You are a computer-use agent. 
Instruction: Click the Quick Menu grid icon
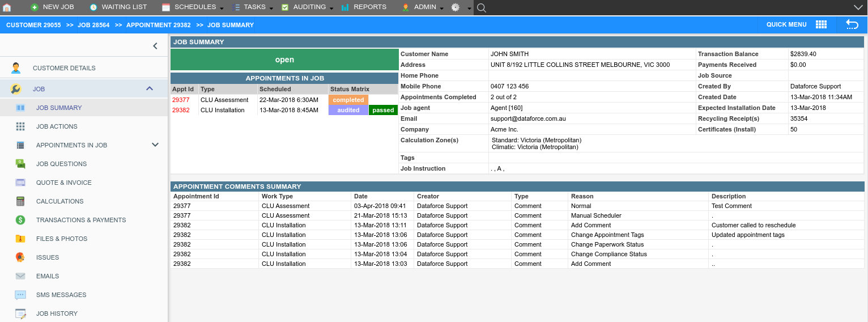click(x=821, y=24)
